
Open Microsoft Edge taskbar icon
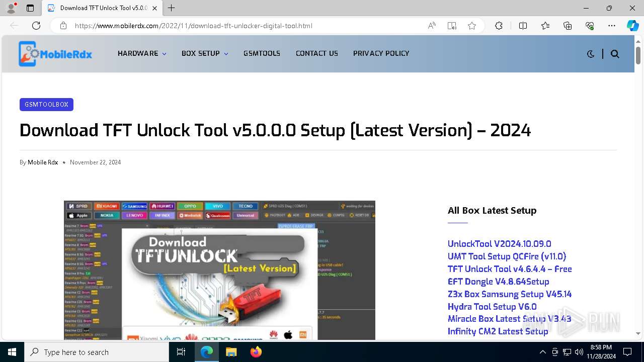click(207, 352)
